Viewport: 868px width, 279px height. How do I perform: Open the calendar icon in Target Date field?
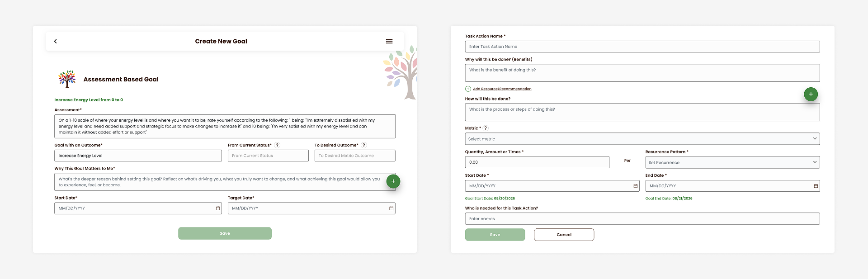[392, 208]
